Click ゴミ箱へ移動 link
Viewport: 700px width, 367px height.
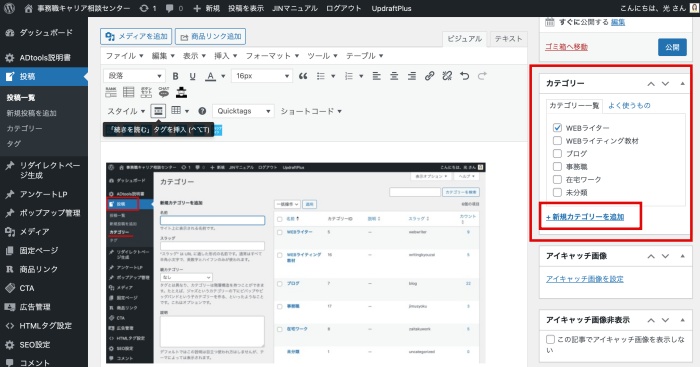pos(567,46)
